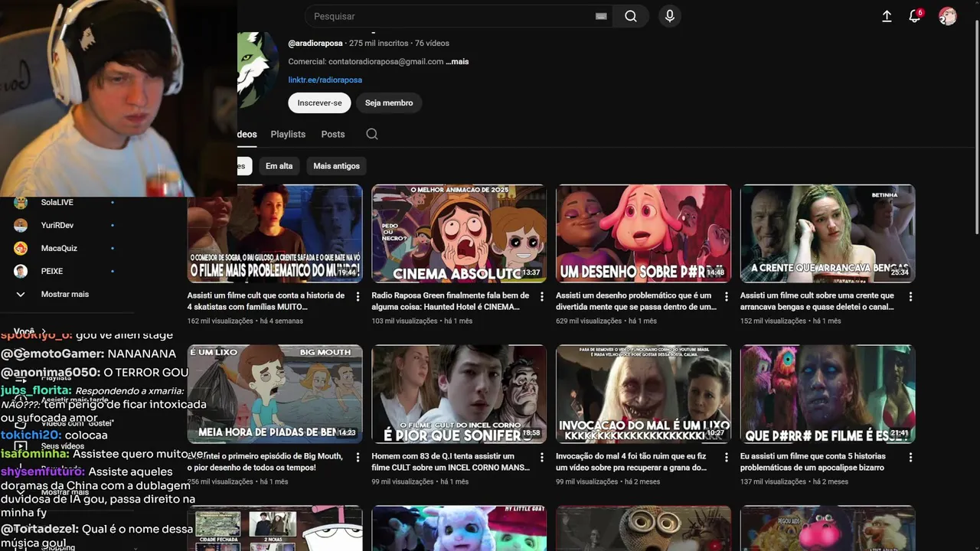Viewport: 980px width, 551px height.
Task: Open PEIXE channel avatar in sidebar
Action: [21, 271]
